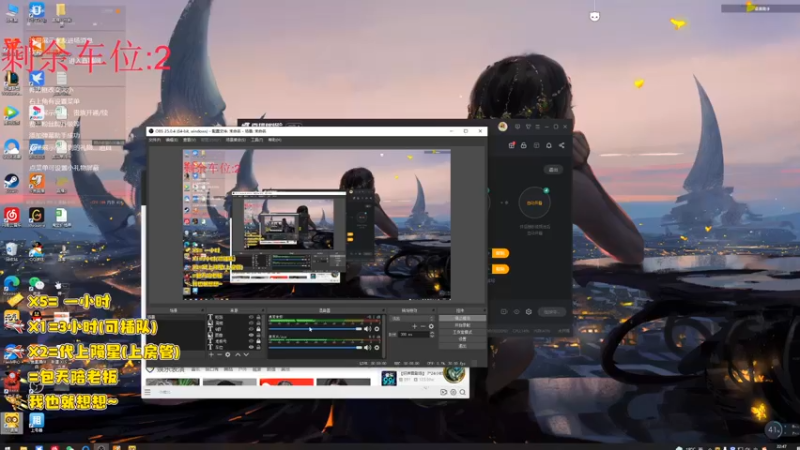Toggle lock of top source row
800x450 pixels.
(259, 316)
